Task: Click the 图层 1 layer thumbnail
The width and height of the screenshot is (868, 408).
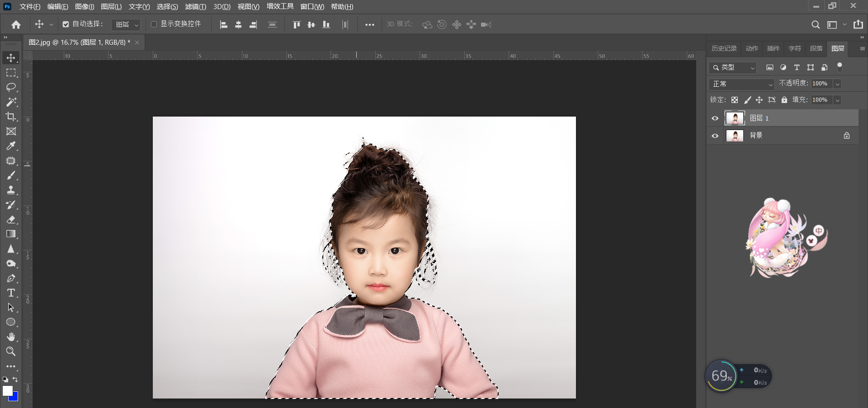Action: click(736, 118)
